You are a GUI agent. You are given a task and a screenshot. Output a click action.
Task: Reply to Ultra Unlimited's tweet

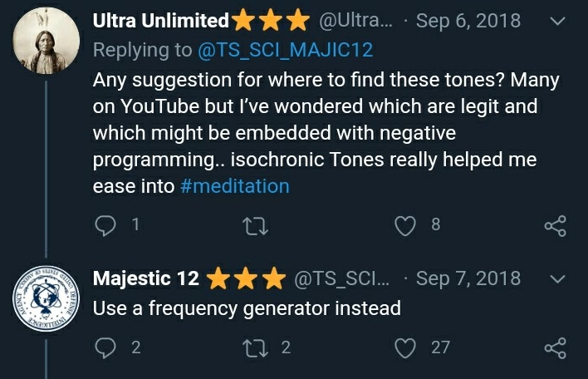pos(105,224)
